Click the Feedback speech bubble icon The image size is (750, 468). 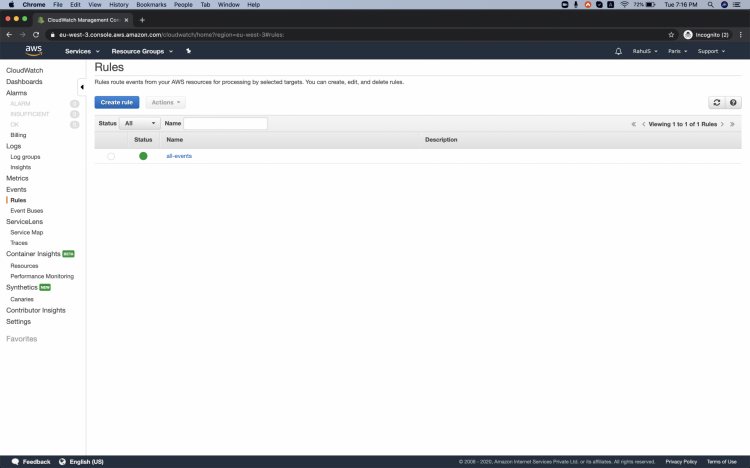[x=15, y=462]
